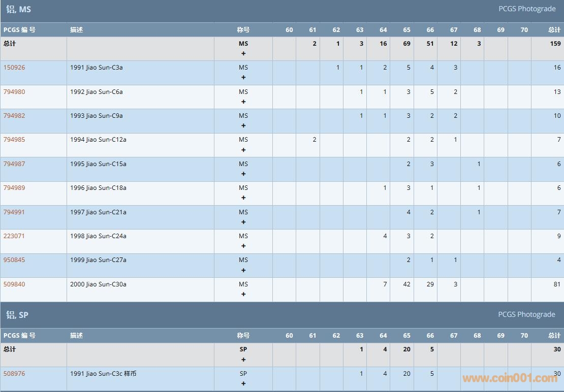Open PCGS number 150926 link

point(14,68)
